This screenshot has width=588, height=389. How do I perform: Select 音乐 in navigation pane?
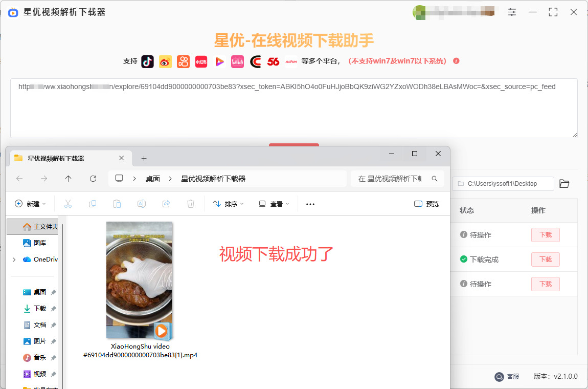(34, 358)
